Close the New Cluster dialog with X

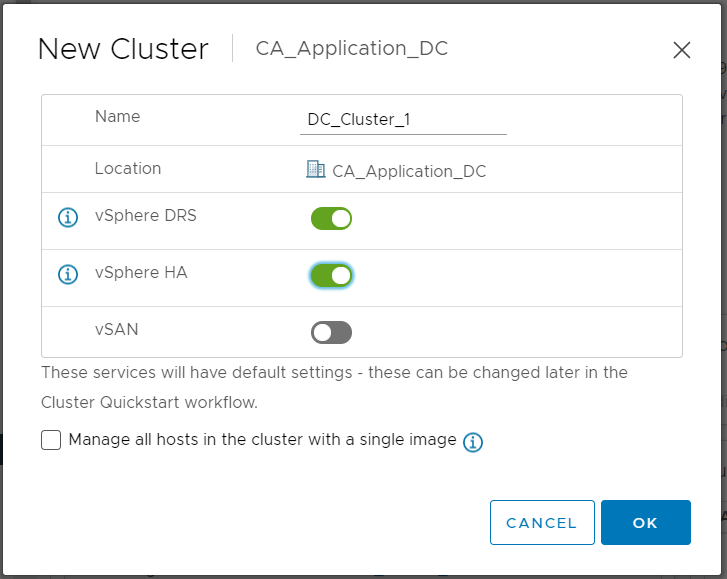tap(682, 50)
